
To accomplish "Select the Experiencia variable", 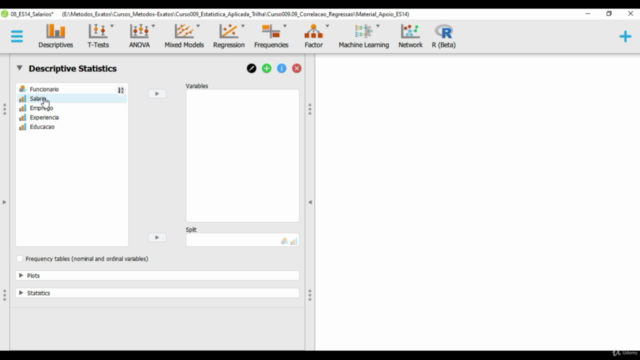I will tap(72, 117).
